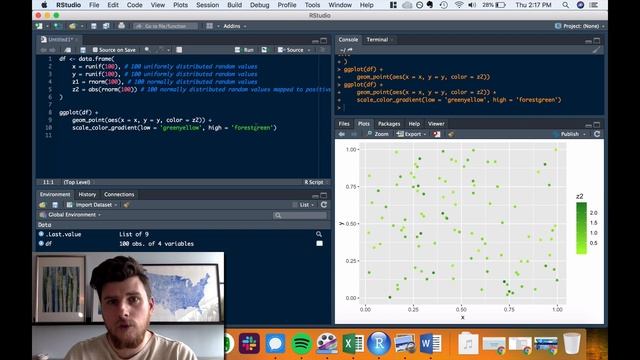Launch Excel from the Dock
The width and height of the screenshot is (640, 360).
353,343
